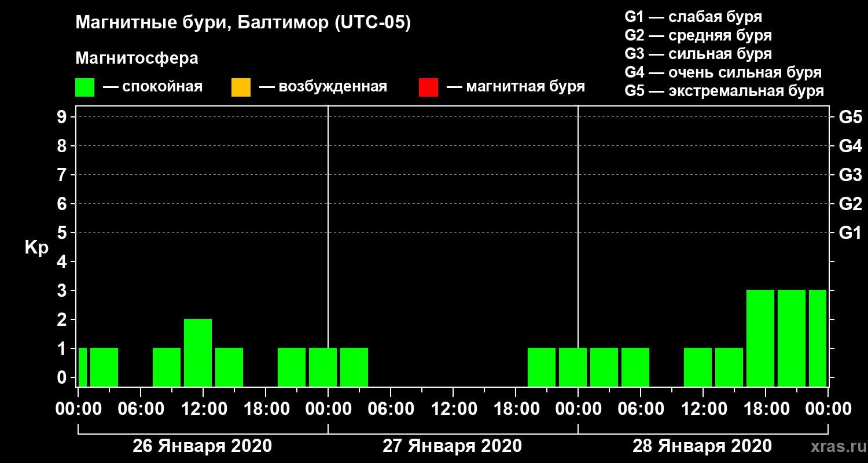The height and width of the screenshot is (463, 868).
Task: Click the '12:00' time label for 27 January
Action: (453, 409)
